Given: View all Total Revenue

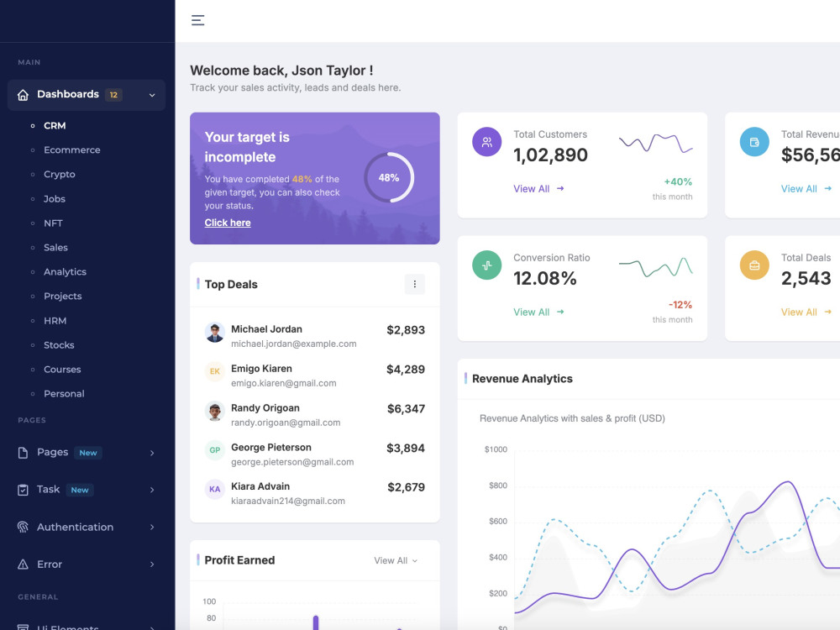Looking at the screenshot, I should 806,188.
